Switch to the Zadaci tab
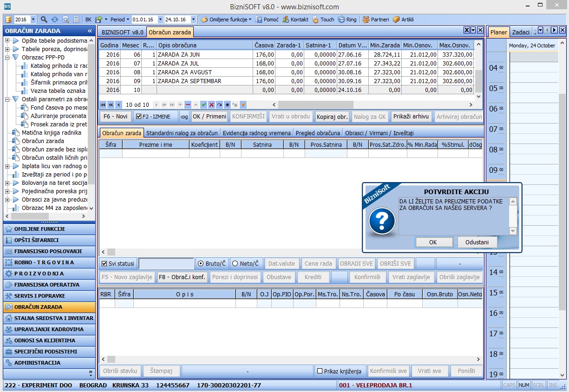This screenshot has width=569, height=392. click(521, 32)
